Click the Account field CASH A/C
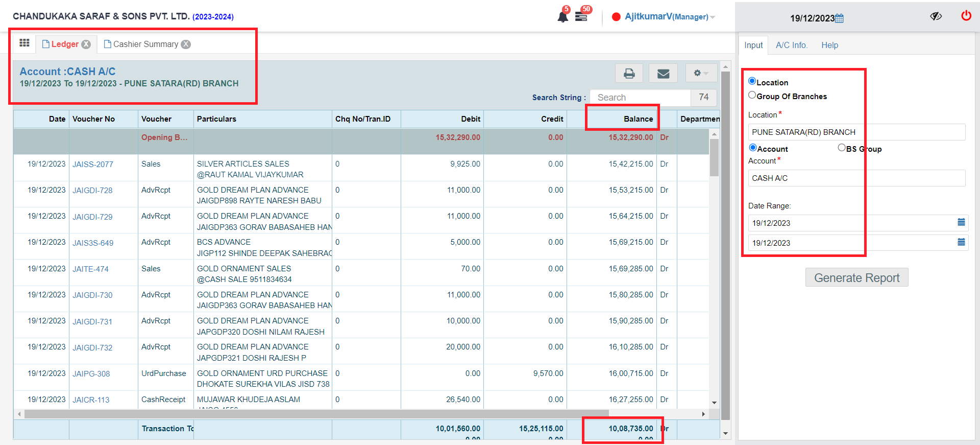The image size is (980, 445). pyautogui.click(x=856, y=178)
